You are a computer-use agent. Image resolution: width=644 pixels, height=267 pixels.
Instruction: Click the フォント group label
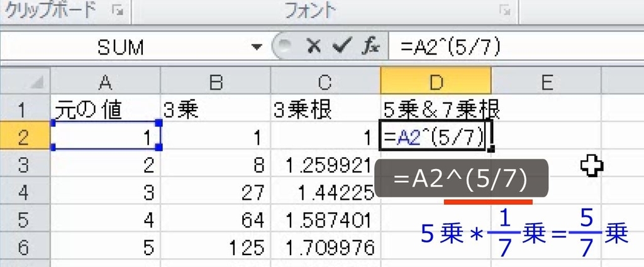pos(311,11)
